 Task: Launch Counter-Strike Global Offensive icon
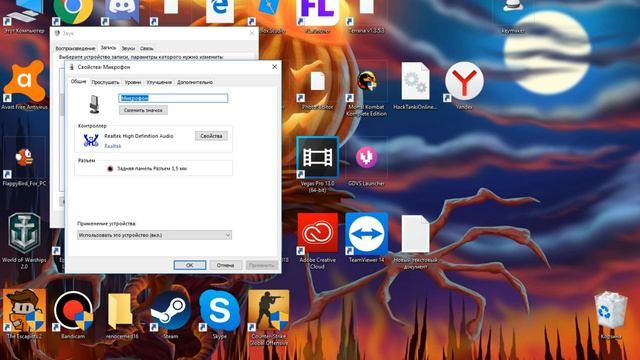tap(269, 310)
